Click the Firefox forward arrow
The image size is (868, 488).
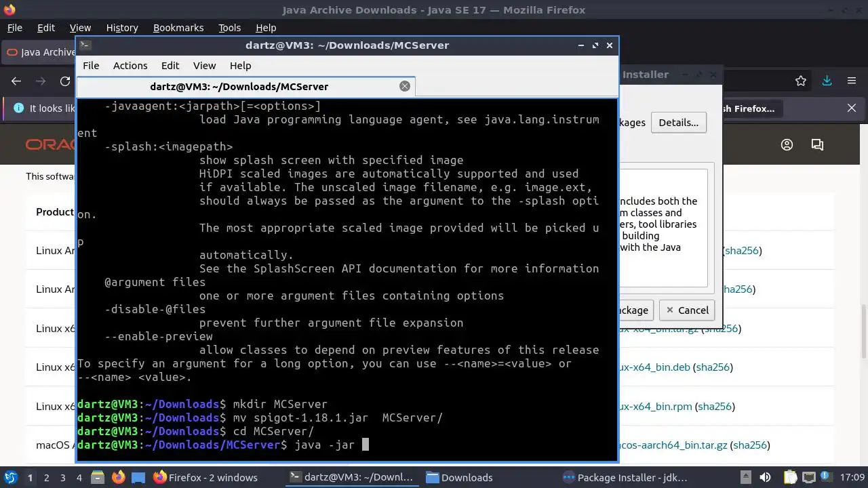(41, 81)
